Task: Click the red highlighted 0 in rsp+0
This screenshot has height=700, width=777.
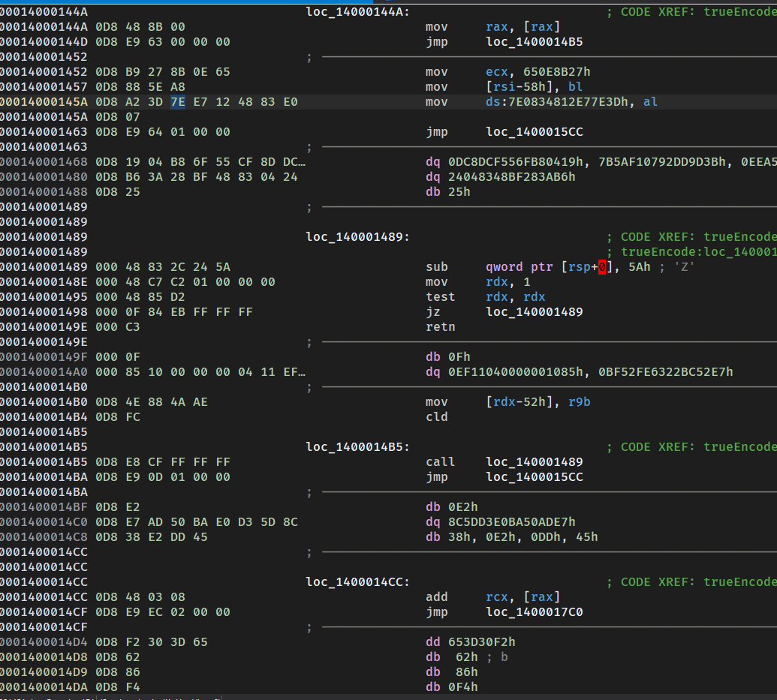Action: pos(601,267)
